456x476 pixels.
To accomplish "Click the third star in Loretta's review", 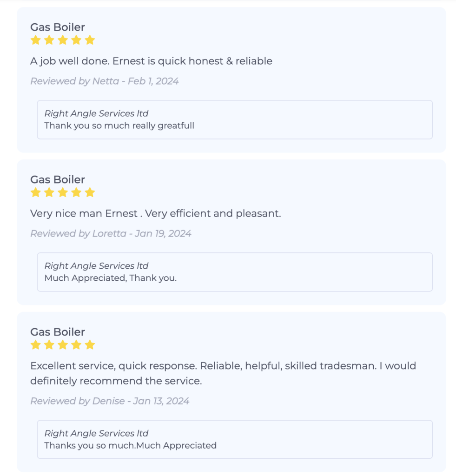I will [x=63, y=192].
